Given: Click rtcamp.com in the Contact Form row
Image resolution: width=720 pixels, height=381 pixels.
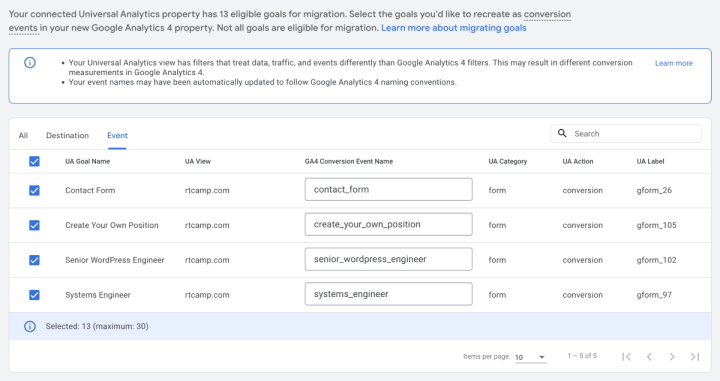Looking at the screenshot, I should click(x=207, y=190).
